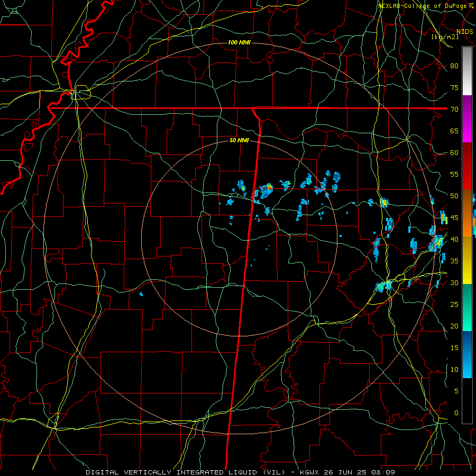Click the 0 value on the color scale
Image resolution: width=476 pixels, height=476 pixels.
coord(456,413)
